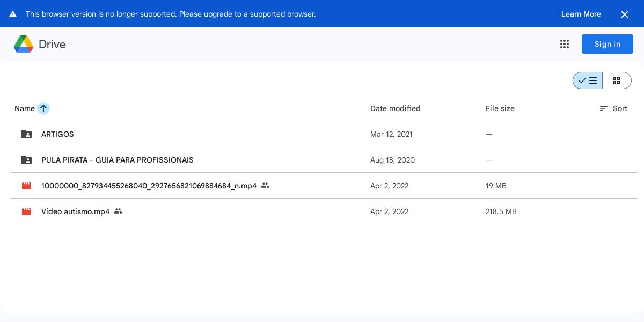Click the File size column header
This screenshot has height=322, width=644.
(x=500, y=108)
